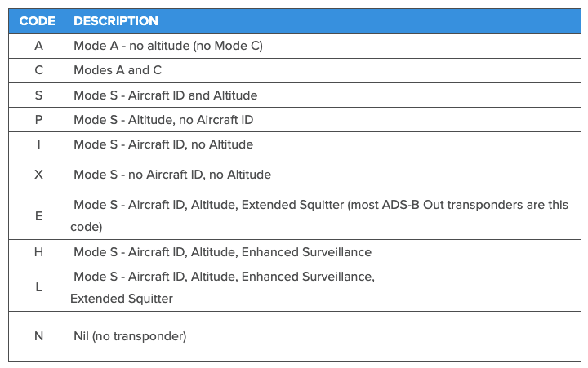Viewport: 588px width, 368px height.
Task: Select code A cell
Action: 38,46
